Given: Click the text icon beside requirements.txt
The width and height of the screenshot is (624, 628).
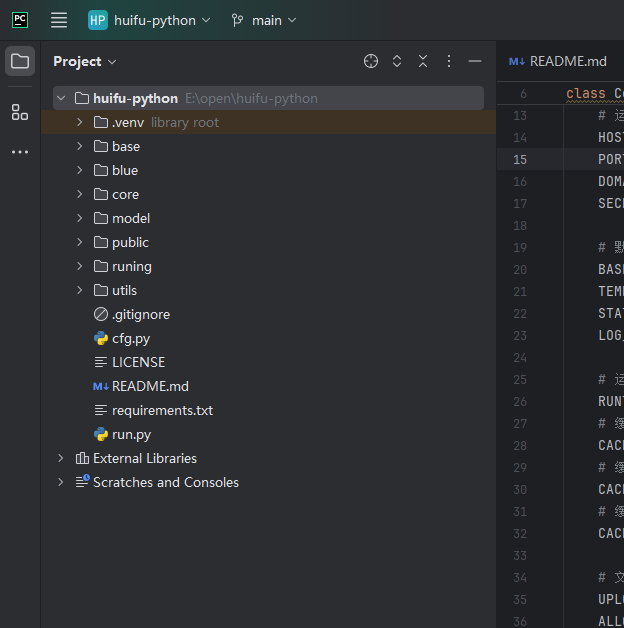Looking at the screenshot, I should tap(101, 410).
